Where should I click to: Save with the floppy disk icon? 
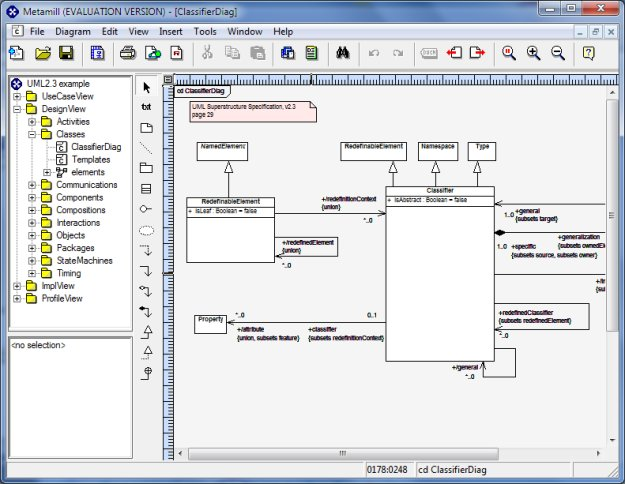click(66, 53)
